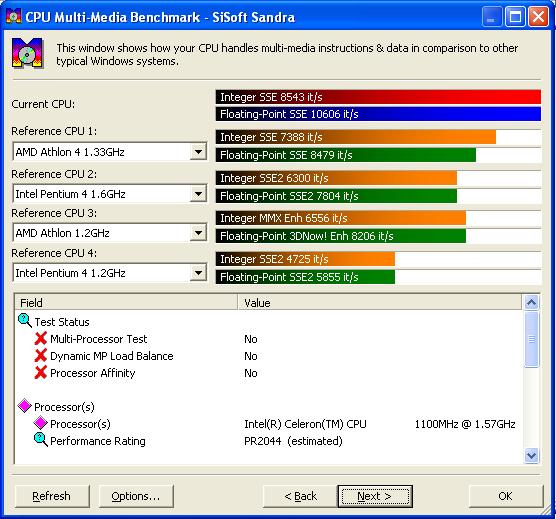Click the Integer SSE2 6300 it/s bar

(336, 178)
